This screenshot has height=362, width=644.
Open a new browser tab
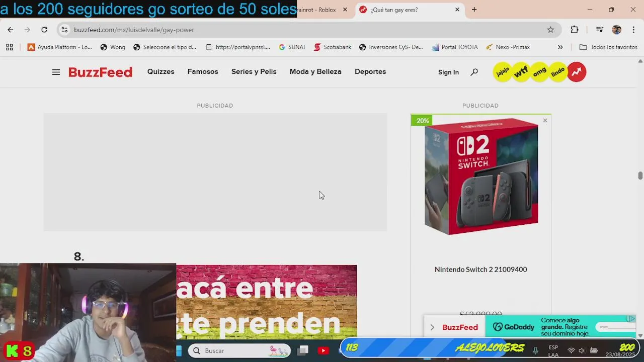(x=474, y=10)
